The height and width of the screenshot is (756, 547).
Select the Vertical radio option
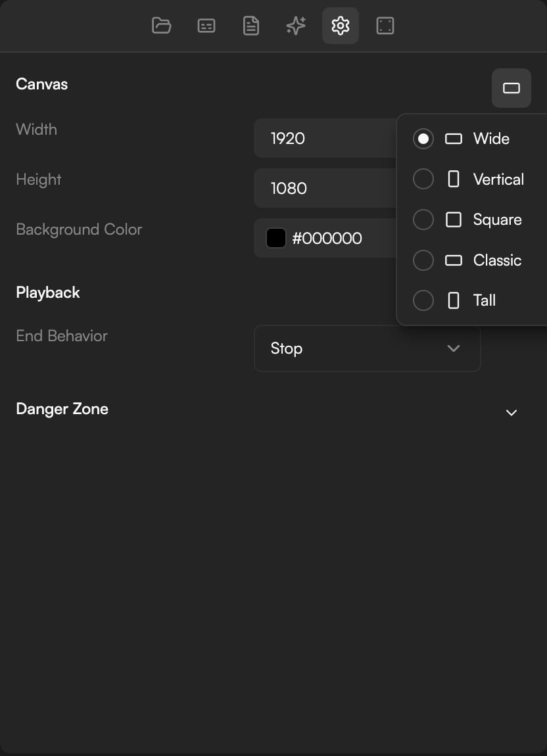pyautogui.click(x=423, y=179)
